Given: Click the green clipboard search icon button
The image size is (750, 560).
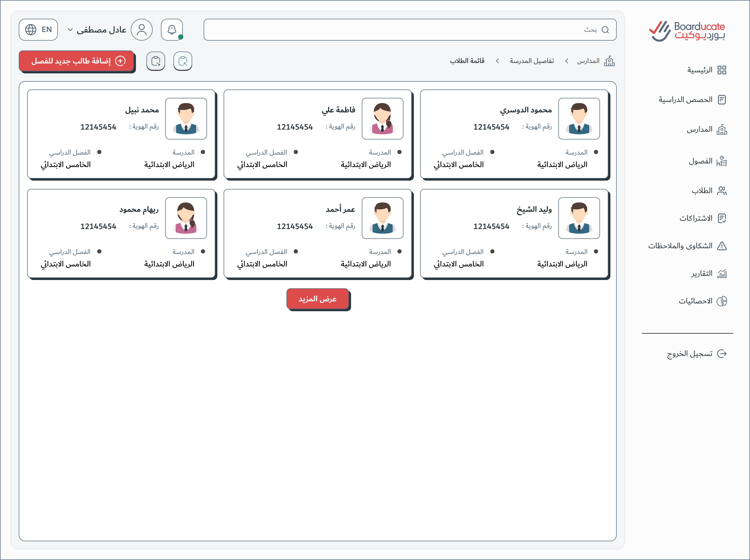Looking at the screenshot, I should (183, 61).
